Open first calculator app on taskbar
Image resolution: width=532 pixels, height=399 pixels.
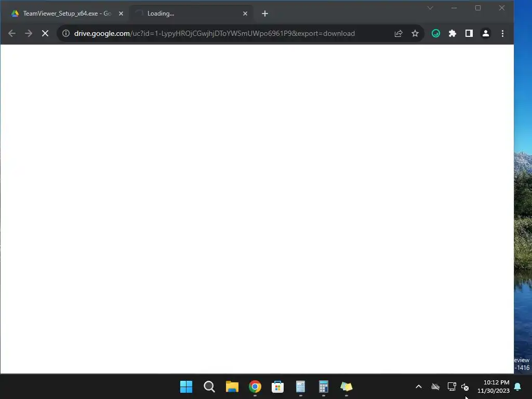301,387
